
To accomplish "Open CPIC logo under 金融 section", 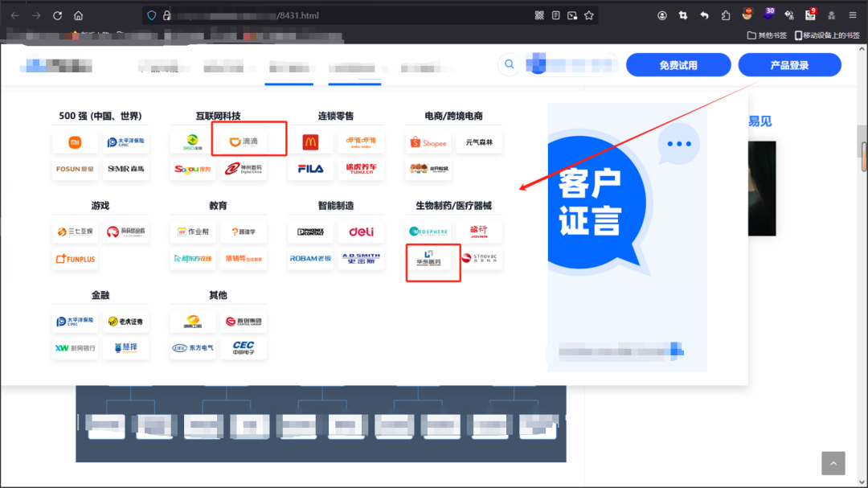I will tap(76, 322).
